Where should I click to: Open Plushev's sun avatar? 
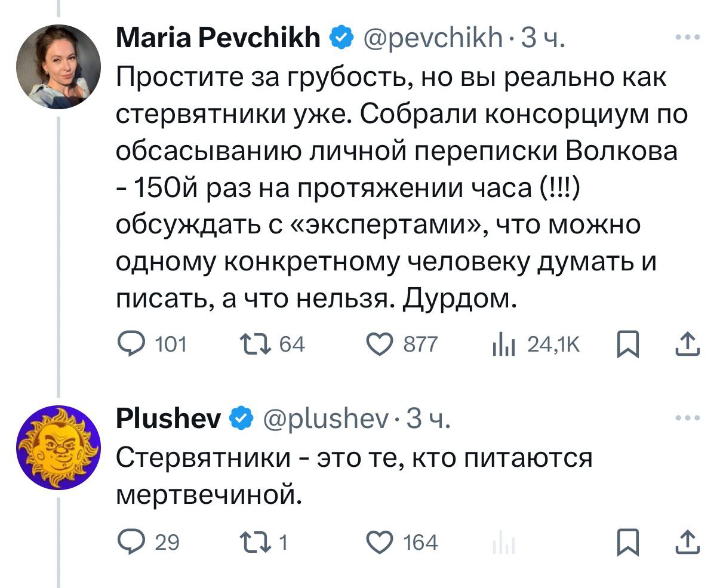click(59, 447)
